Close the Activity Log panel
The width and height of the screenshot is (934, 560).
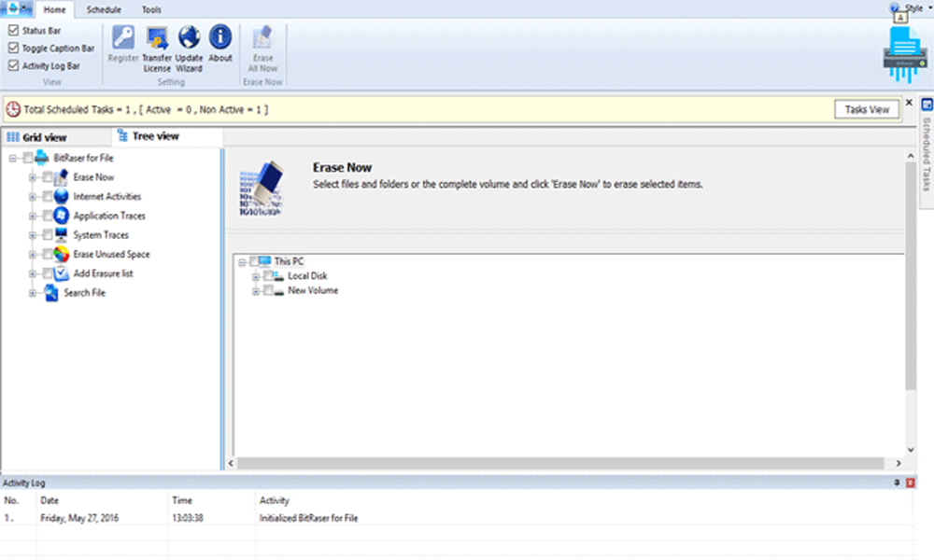coord(910,483)
